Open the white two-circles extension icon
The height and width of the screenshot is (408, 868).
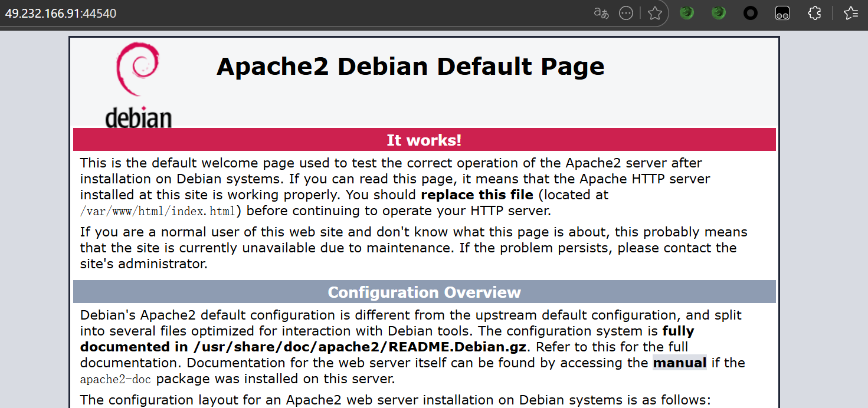tap(782, 13)
